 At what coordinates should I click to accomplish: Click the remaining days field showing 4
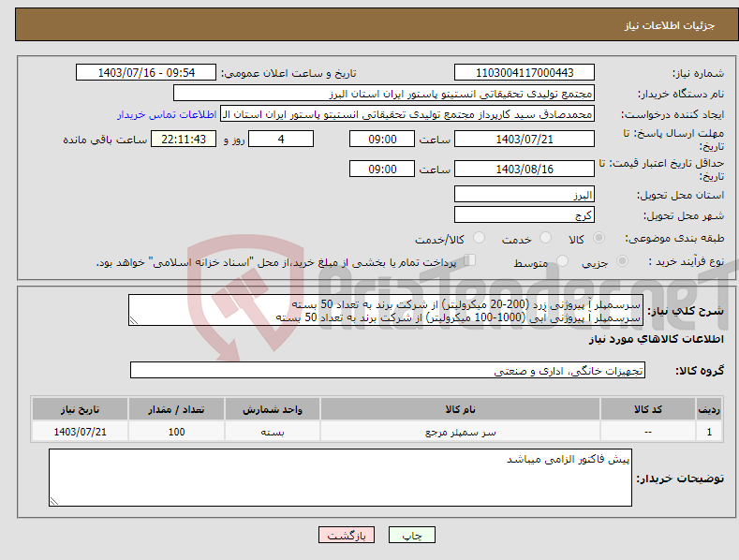[x=281, y=139]
